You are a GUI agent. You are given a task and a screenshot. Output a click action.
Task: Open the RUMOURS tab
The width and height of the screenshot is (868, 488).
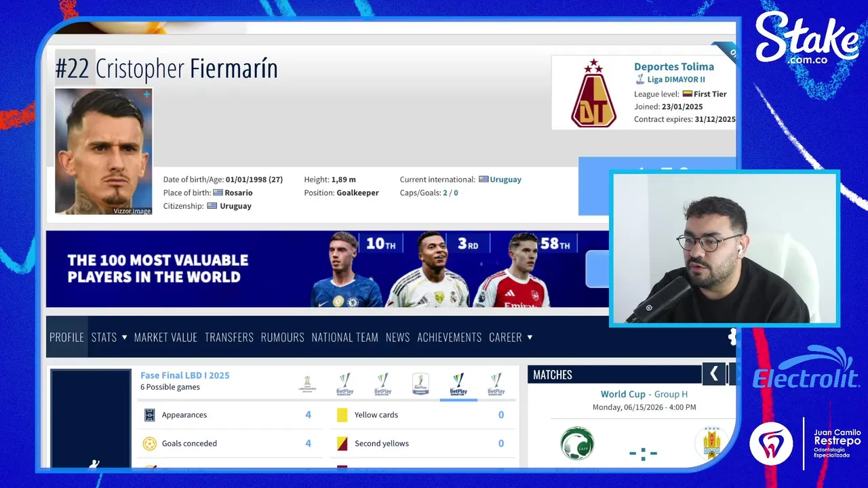[x=282, y=337]
